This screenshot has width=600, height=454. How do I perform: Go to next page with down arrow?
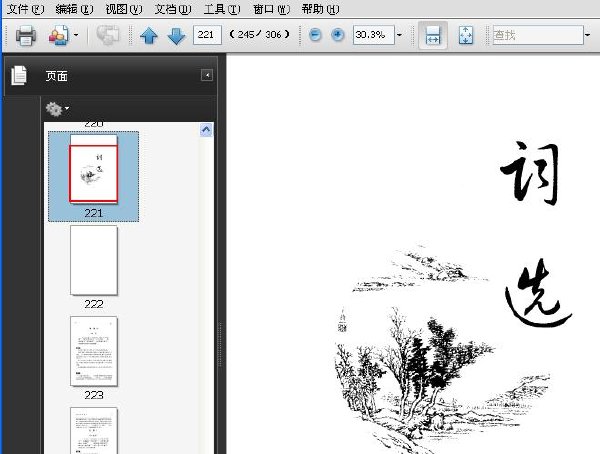(176, 36)
